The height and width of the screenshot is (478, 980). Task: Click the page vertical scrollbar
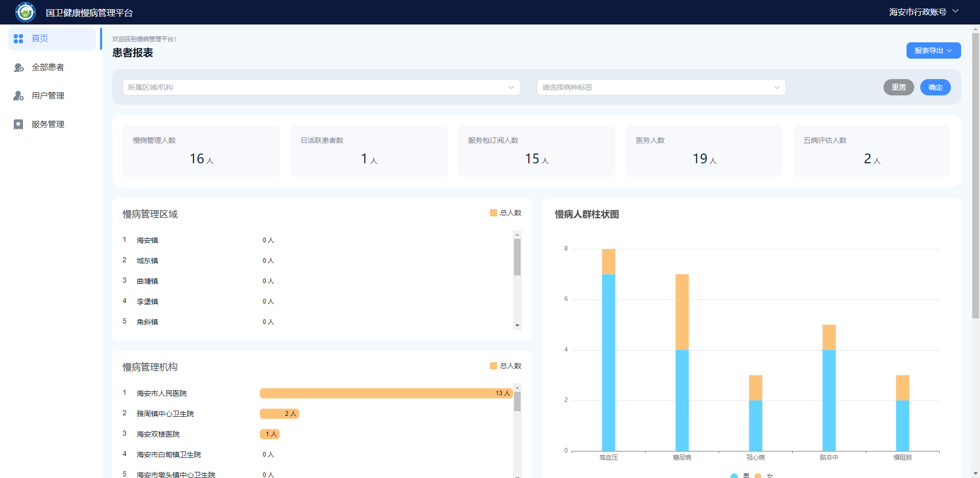(x=975, y=176)
